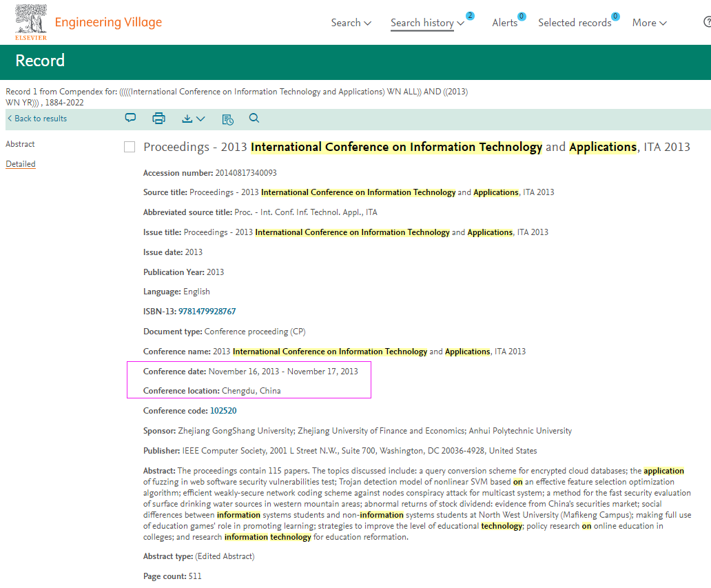Click the help icon at top right
Viewport: 711px width, 588px height.
click(x=707, y=22)
